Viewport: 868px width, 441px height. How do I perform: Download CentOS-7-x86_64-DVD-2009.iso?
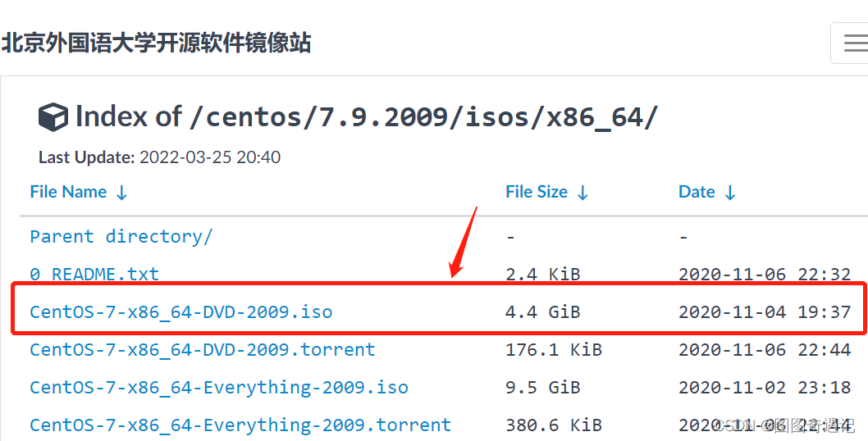click(x=180, y=311)
